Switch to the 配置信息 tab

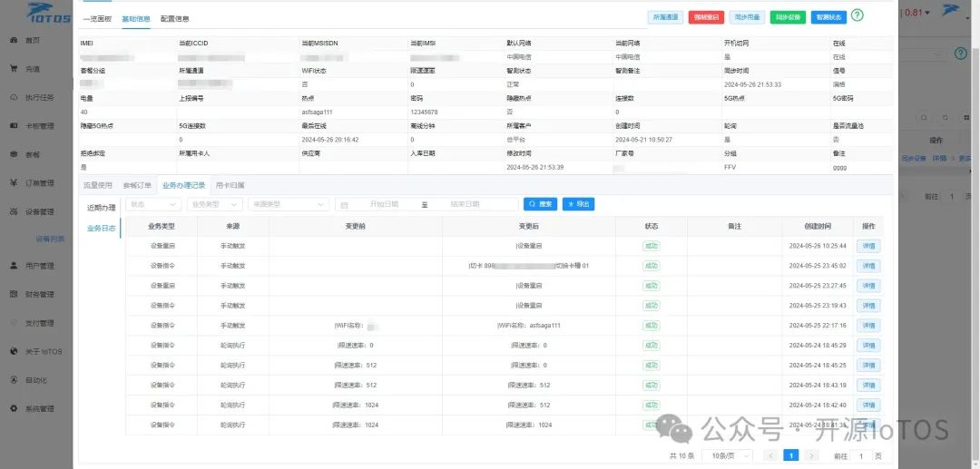coord(174,19)
